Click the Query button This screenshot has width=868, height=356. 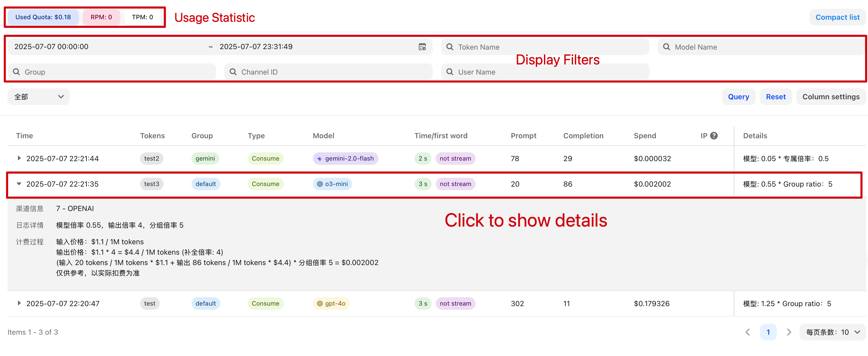738,97
